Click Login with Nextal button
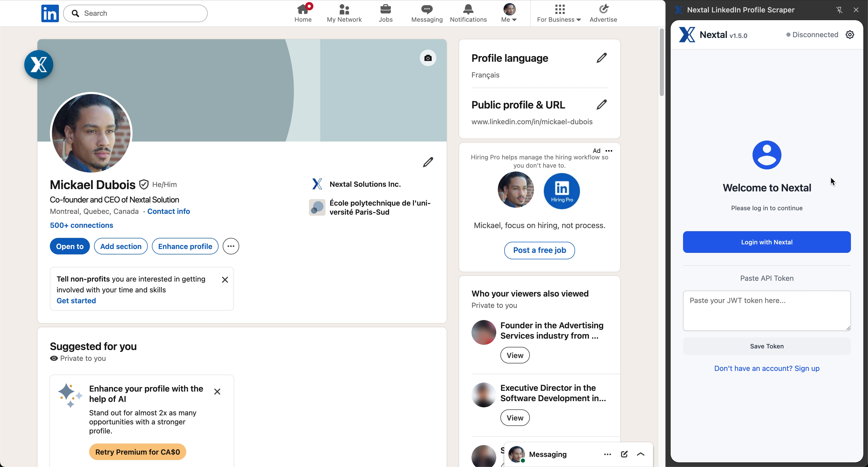This screenshot has height=467, width=868. [x=766, y=242]
